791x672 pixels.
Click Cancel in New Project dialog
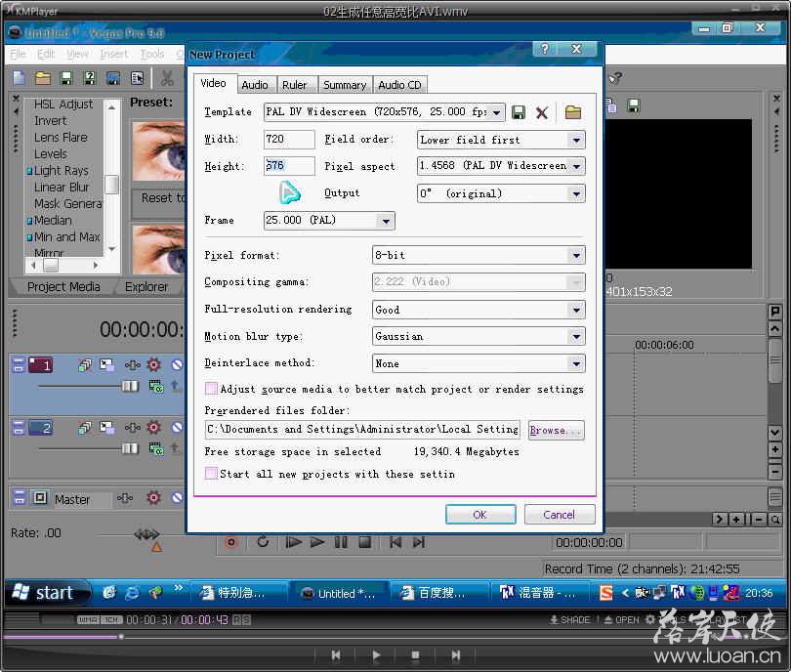pos(560,515)
